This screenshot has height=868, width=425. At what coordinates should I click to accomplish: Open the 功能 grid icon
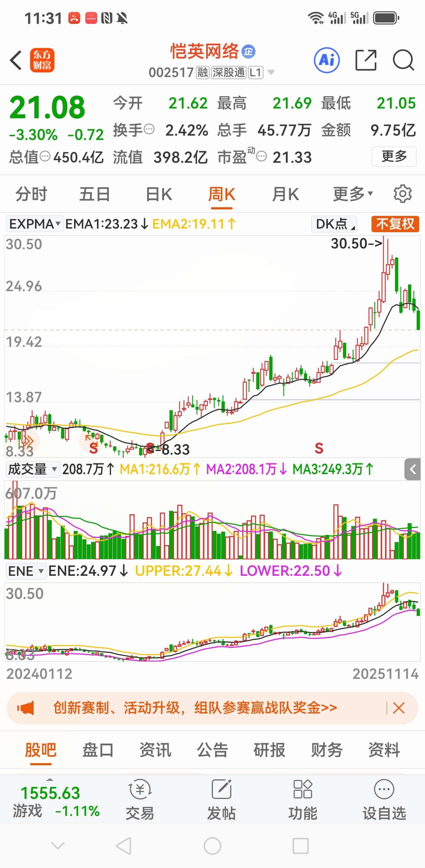tap(302, 790)
